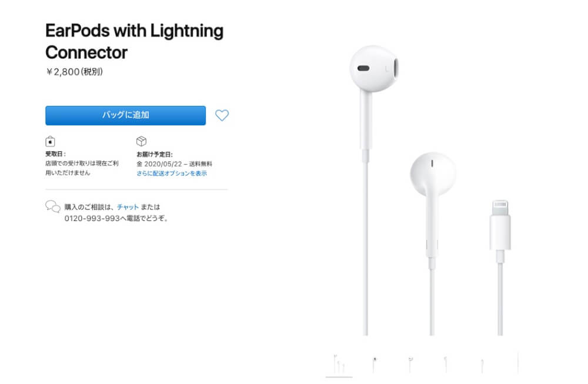
Task: Click the EarPods with Lightning Connector title
Action: tap(134, 41)
